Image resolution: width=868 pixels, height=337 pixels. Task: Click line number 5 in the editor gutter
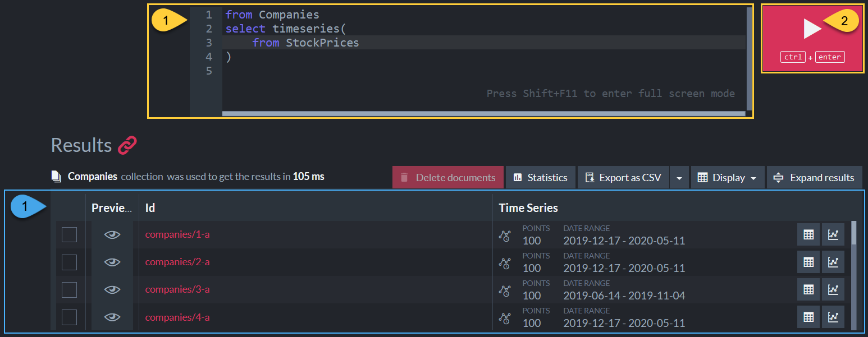click(209, 71)
